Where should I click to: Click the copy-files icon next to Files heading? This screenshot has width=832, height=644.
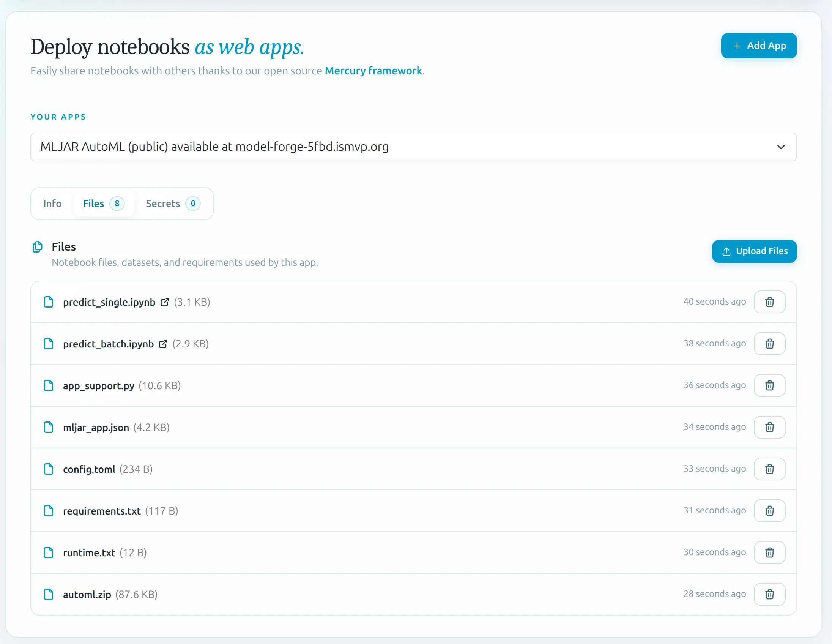[37, 247]
